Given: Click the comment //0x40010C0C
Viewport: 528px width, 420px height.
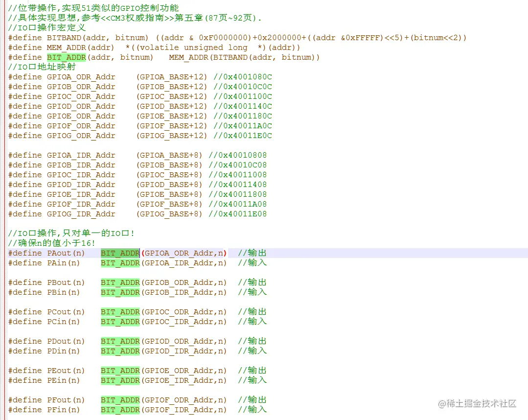Looking at the screenshot, I should [242, 87].
